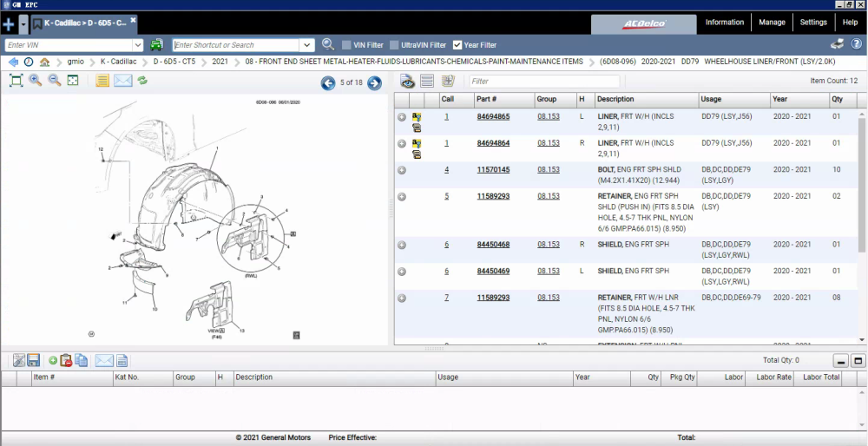The width and height of the screenshot is (868, 446).
Task: Click the info icon on row 84694864
Action: pos(417,144)
